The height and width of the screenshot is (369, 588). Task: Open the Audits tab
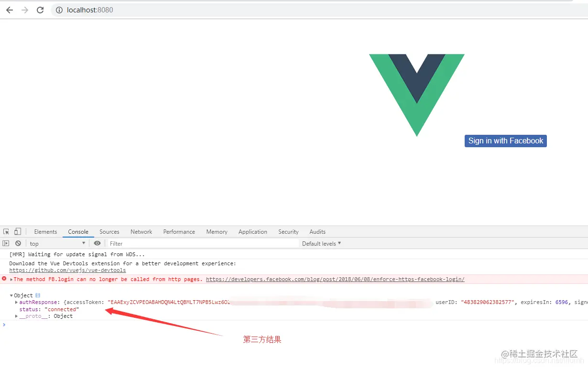click(317, 232)
